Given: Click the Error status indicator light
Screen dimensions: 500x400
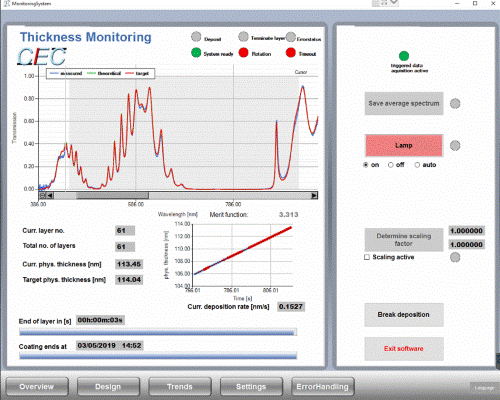Looking at the screenshot, I should point(291,37).
